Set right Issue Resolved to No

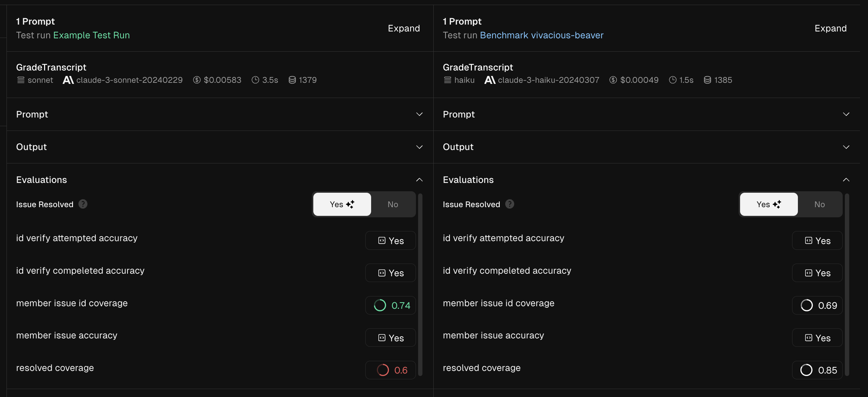[x=819, y=204]
